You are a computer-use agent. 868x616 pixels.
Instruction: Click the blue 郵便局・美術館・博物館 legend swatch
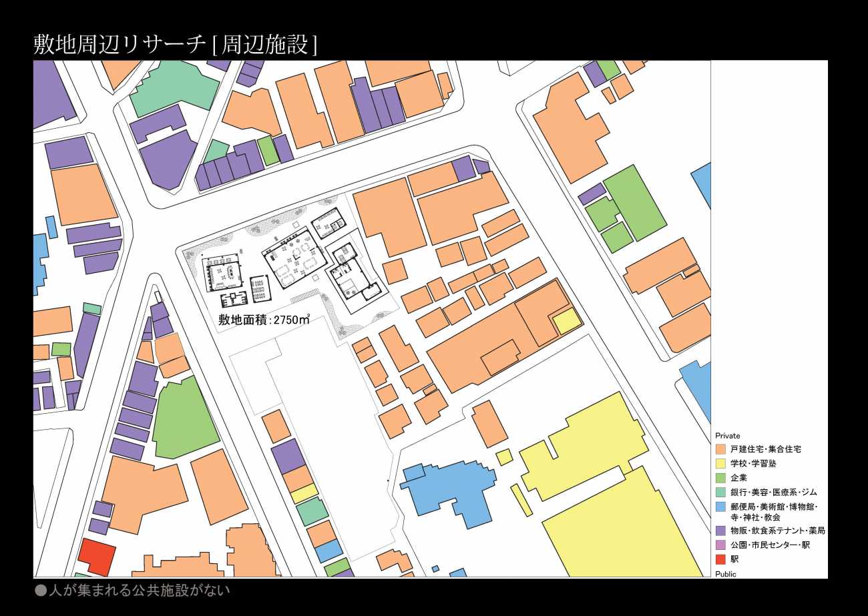pyautogui.click(x=720, y=507)
